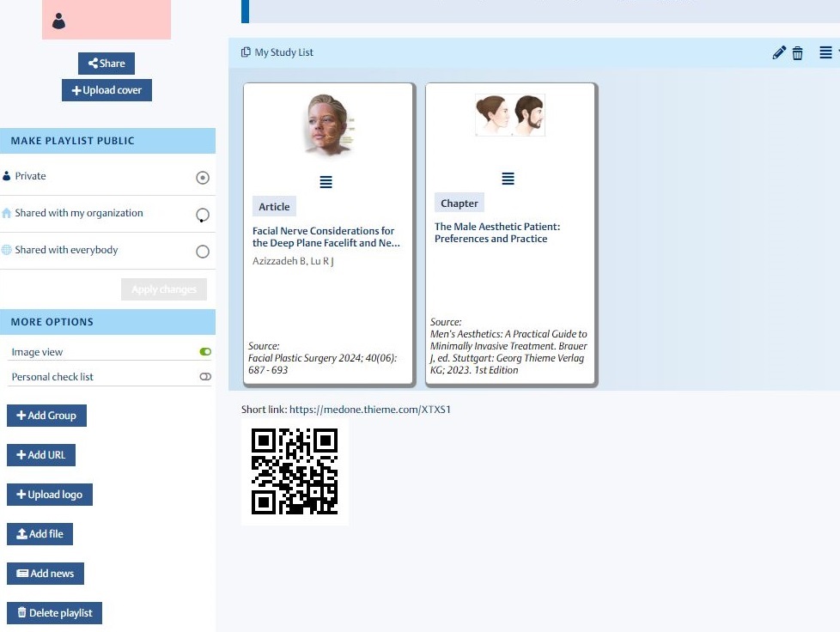The width and height of the screenshot is (840, 632).
Task: Click the user profile icon in the pink cover
Action: click(x=58, y=22)
